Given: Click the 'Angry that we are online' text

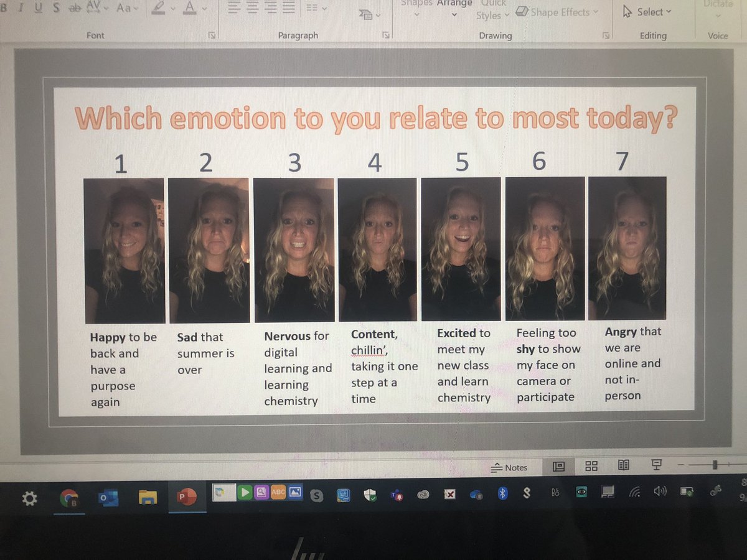Looking at the screenshot, I should tap(633, 363).
